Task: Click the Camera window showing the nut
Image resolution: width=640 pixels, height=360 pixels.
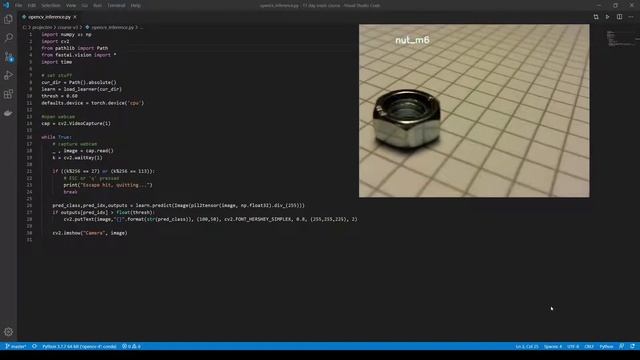Action: pyautogui.click(x=474, y=111)
